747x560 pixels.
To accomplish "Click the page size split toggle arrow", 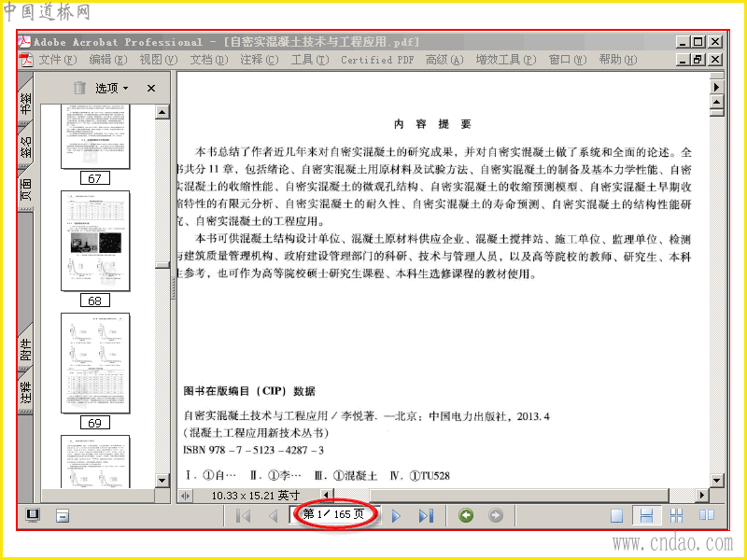I will pyautogui.click(x=185, y=496).
